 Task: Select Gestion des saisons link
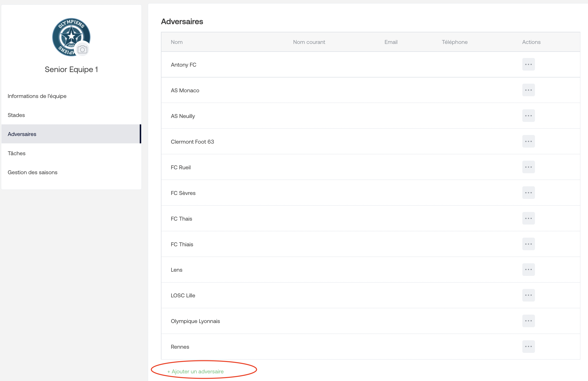(33, 172)
